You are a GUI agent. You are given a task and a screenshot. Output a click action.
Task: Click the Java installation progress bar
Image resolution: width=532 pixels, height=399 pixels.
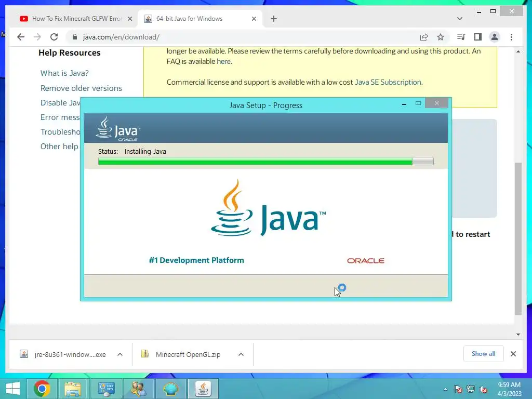click(265, 161)
